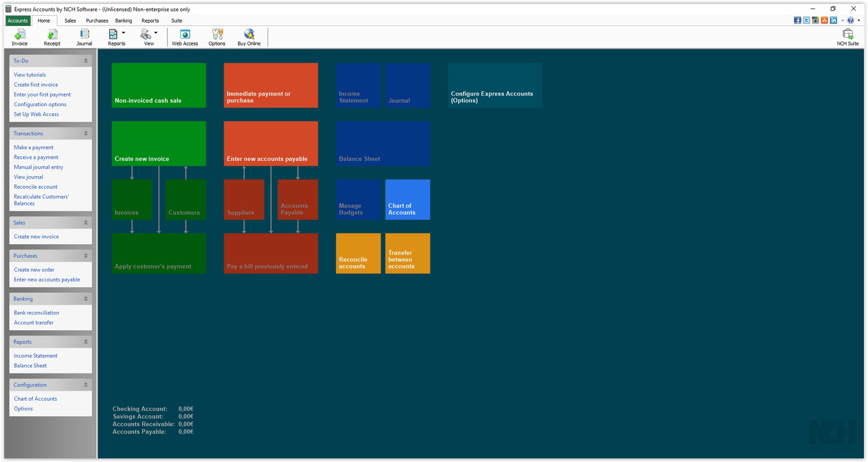
Task: Click the orange Enter new accounts payable tile
Action: point(271,144)
